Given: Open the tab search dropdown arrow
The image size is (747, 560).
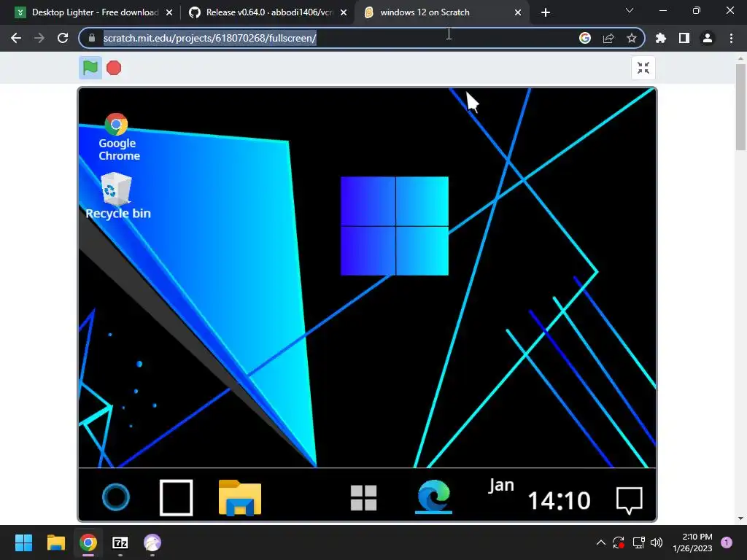Looking at the screenshot, I should click(x=630, y=10).
